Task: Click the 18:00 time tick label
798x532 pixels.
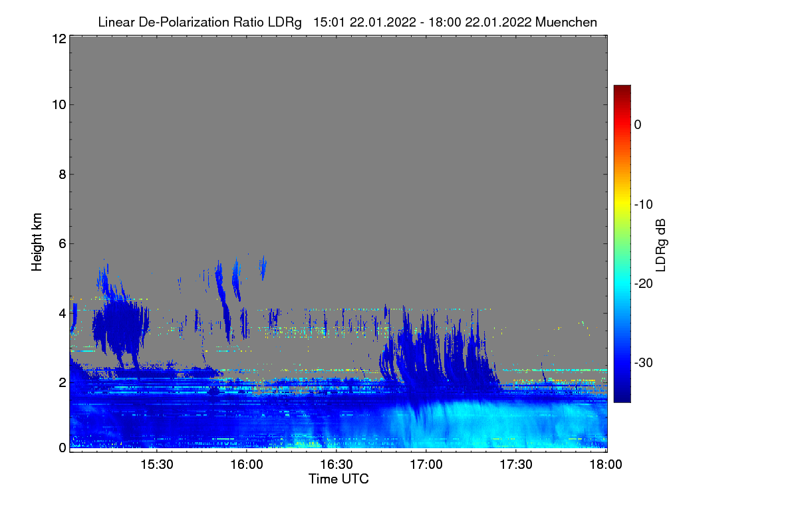Action: click(606, 464)
